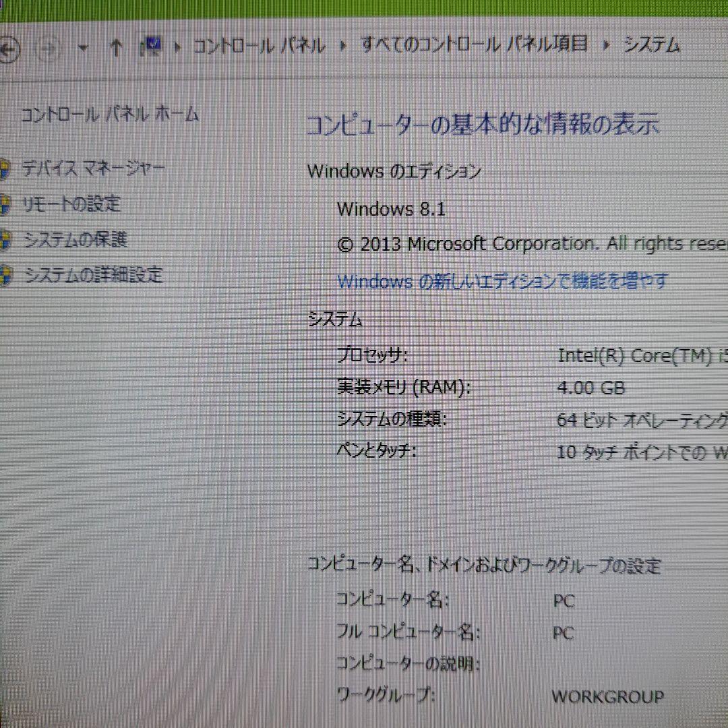Expand chevron after コントロール パネル breadcrumb
The width and height of the screenshot is (728, 728).
coord(343,46)
